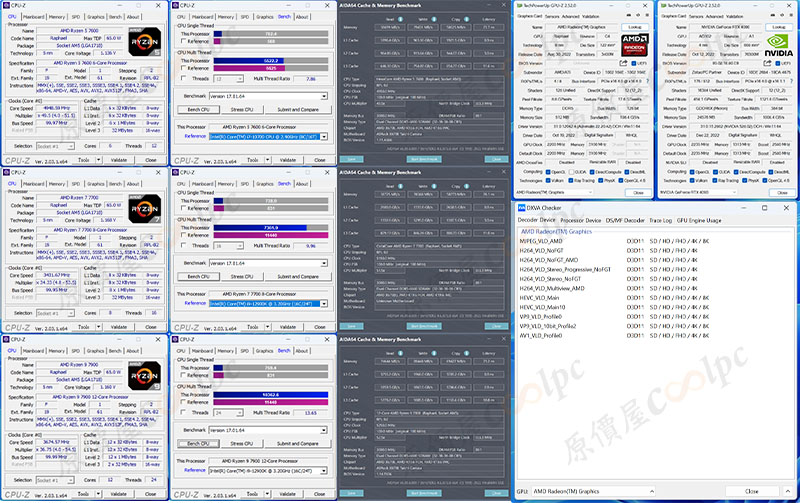Image resolution: width=800 pixels, height=503 pixels.
Task: Open the Reference CPU dropdown in Ryzen 5 7600 bench
Action: [x=268, y=136]
